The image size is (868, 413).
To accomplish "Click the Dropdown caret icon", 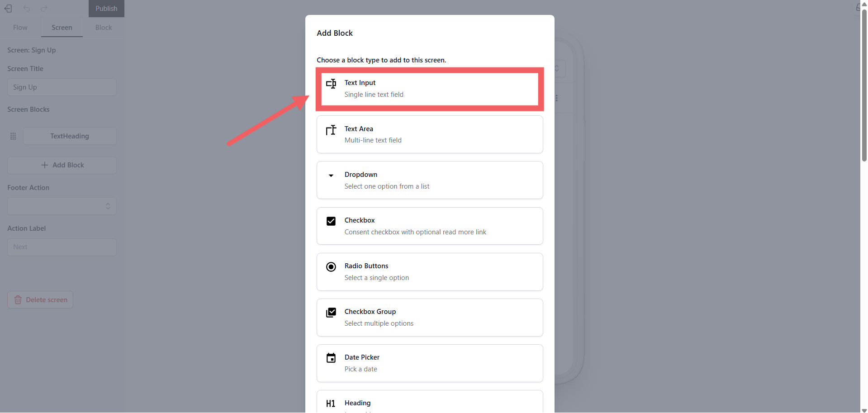I will 331,176.
